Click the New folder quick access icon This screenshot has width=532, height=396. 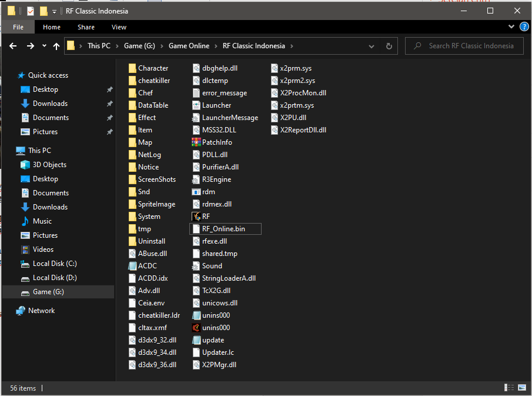click(44, 11)
